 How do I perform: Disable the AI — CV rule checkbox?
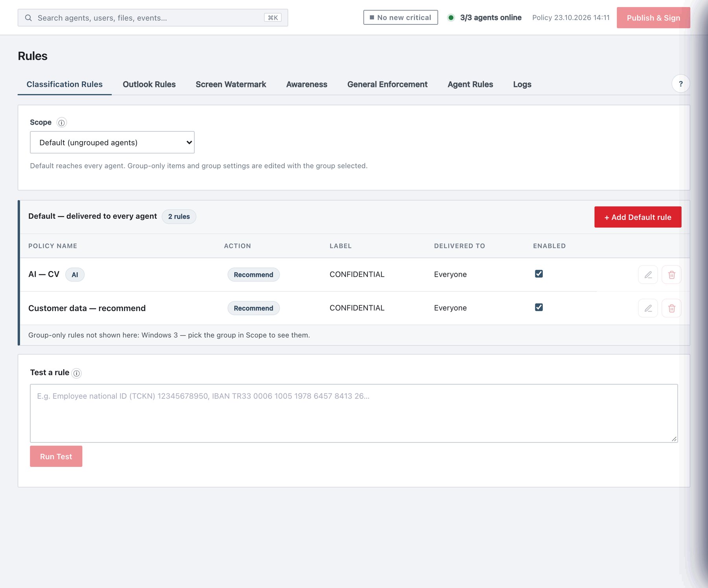pos(539,274)
